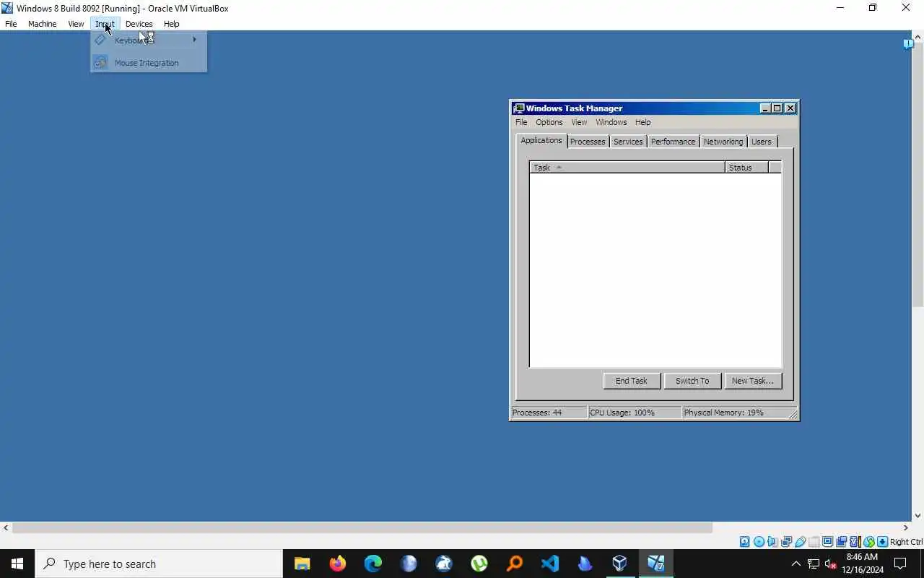Click the shared folders indicator in VirtualBox status bar
The height and width of the screenshot is (578, 924).
tap(814, 542)
